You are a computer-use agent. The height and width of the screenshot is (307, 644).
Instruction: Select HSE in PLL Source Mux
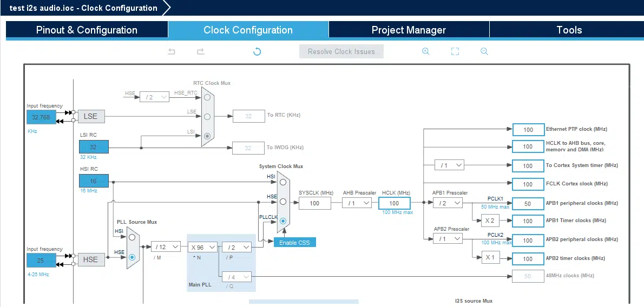pos(132,257)
